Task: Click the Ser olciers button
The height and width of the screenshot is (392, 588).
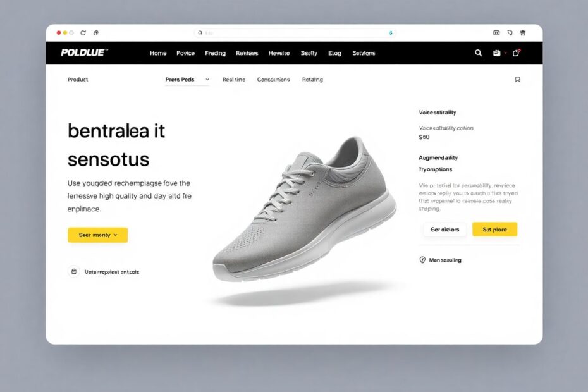Action: (444, 230)
